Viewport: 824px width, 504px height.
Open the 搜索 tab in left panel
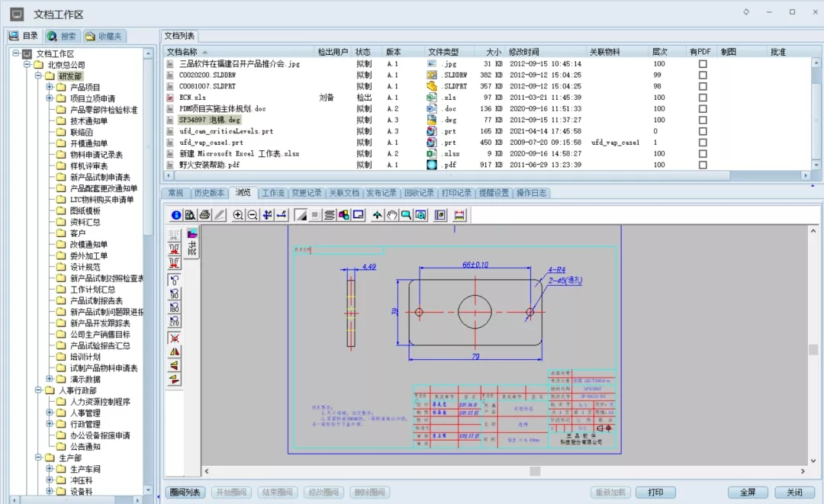pyautogui.click(x=62, y=36)
